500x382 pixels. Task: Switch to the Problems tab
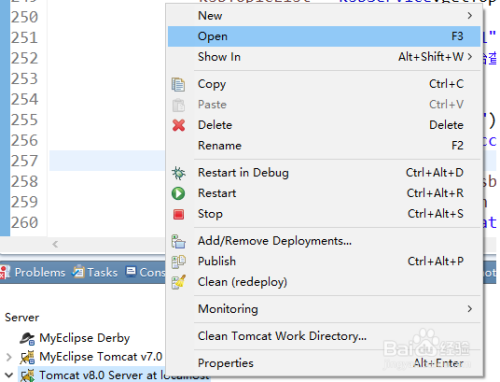point(40,273)
